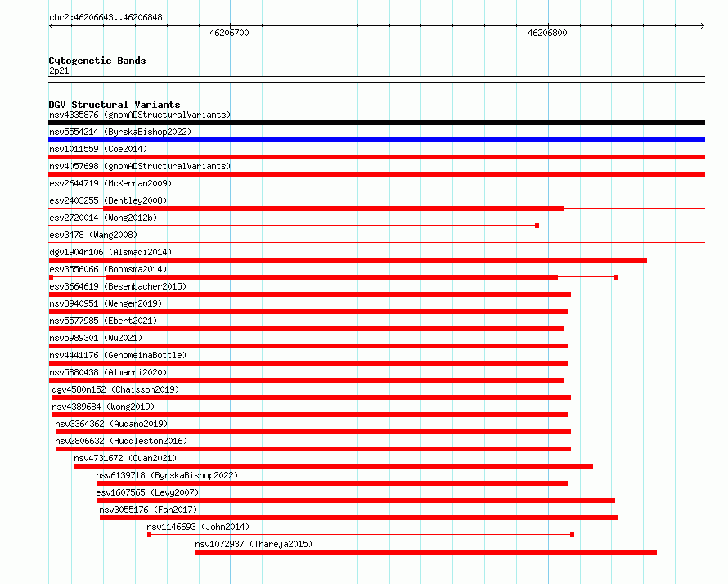Open the nsv1011559 Coe2014 variant
Viewport: 728px width, 584px height.
(98, 149)
